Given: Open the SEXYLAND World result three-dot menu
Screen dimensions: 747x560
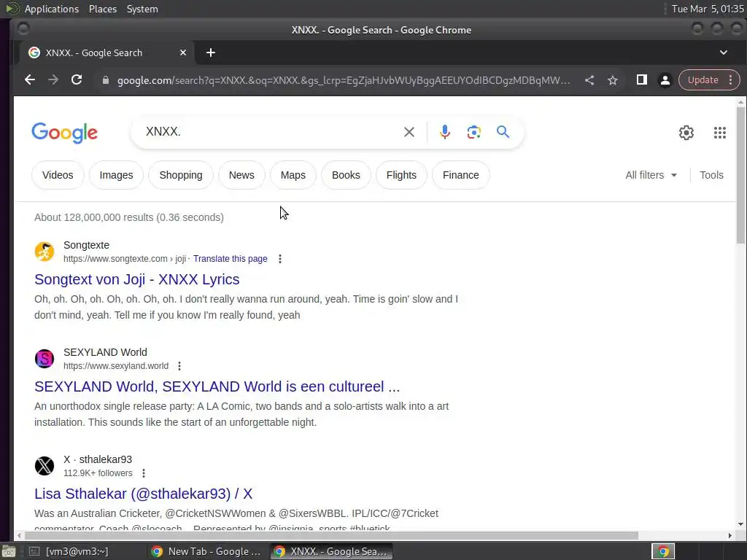Looking at the screenshot, I should (179, 366).
